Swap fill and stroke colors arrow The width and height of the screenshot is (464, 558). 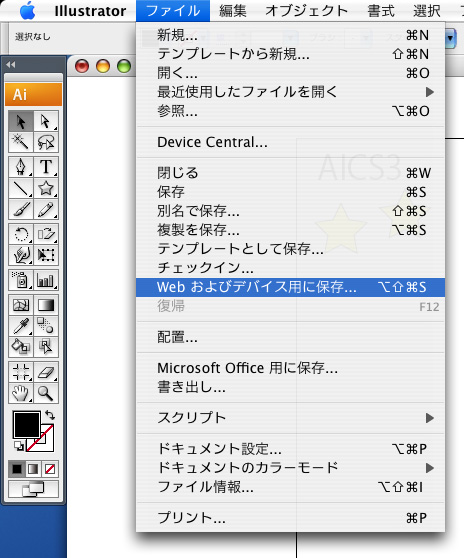[50, 415]
